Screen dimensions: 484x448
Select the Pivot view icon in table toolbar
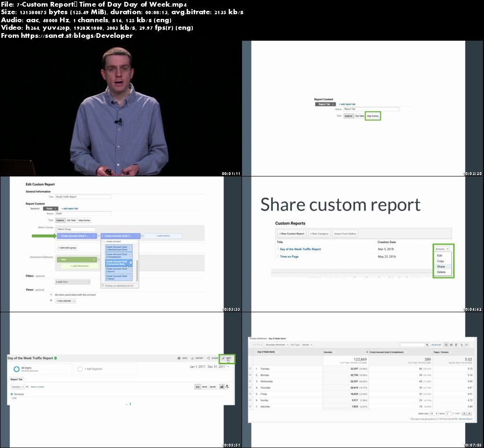click(467, 345)
